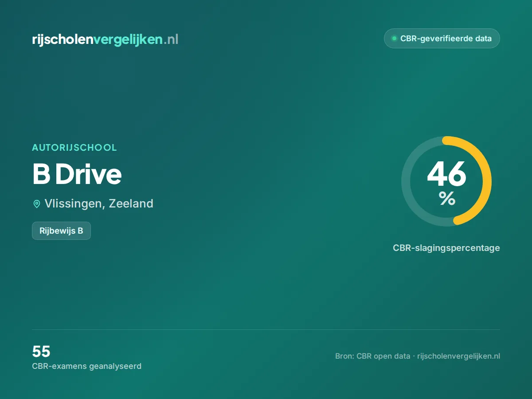The width and height of the screenshot is (532, 399).
Task: Click the green dot in verified badge
Action: tap(394, 39)
